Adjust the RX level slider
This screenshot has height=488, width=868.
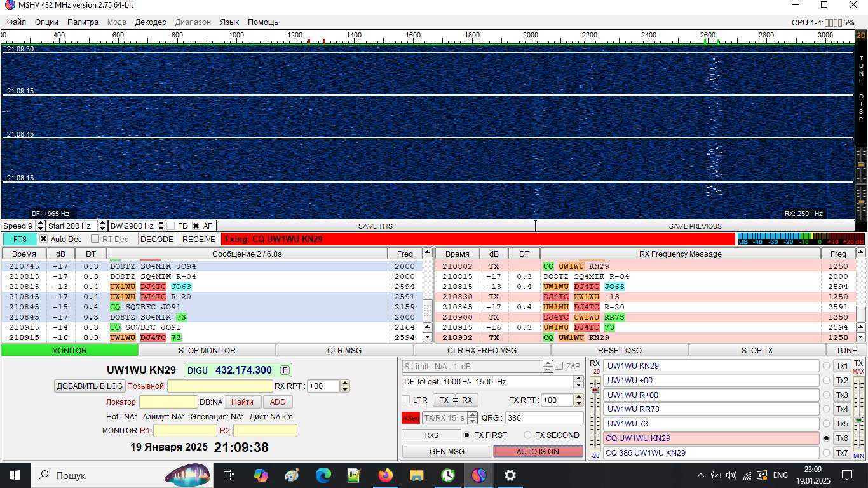coord(595,390)
